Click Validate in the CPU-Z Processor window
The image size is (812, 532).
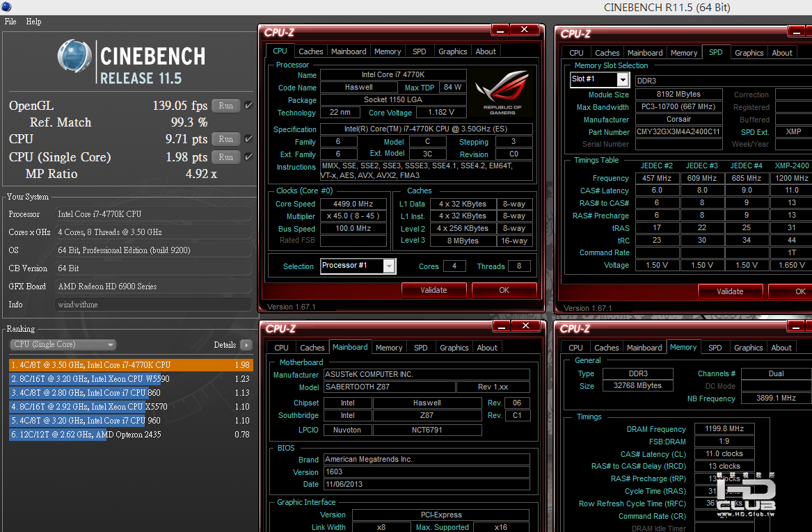pyautogui.click(x=434, y=290)
